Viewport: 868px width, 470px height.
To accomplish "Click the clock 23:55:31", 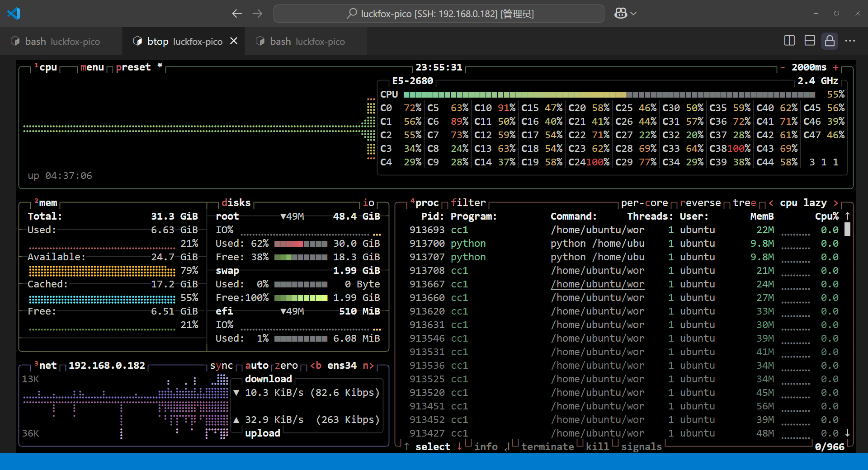I will (439, 67).
